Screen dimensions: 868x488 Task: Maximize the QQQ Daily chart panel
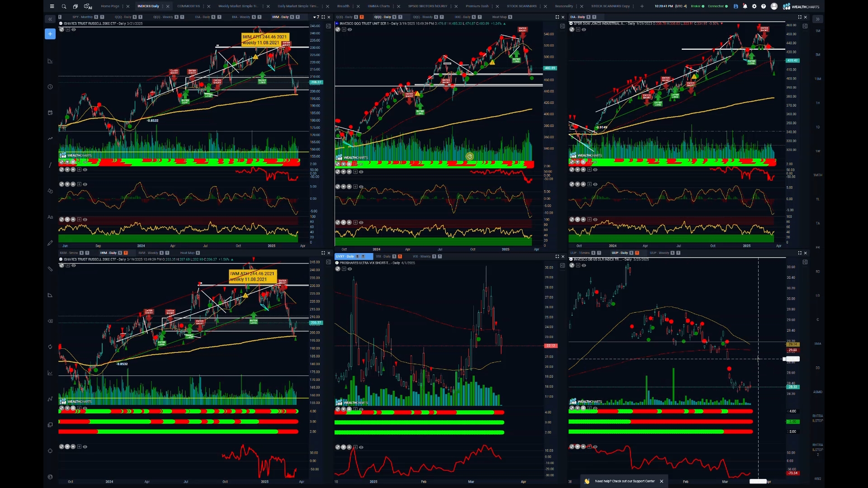(557, 17)
